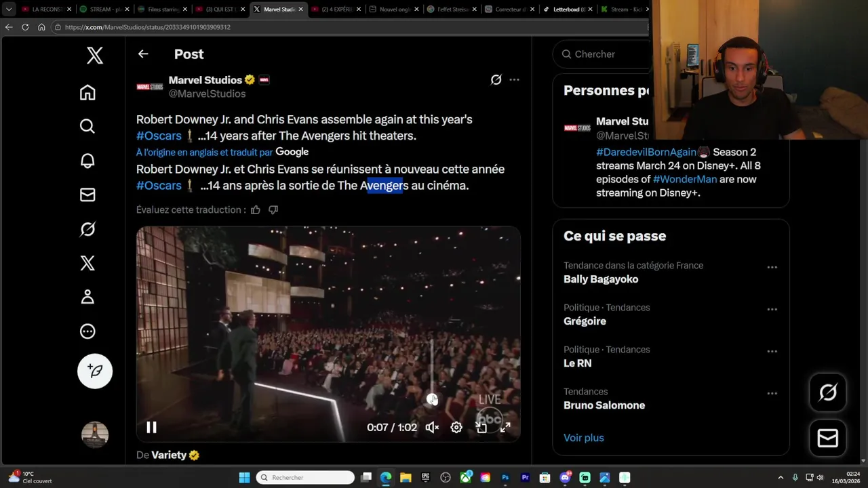The height and width of the screenshot is (488, 868).
Task: Open @MarvelStudios handle link
Action: pos(207,94)
